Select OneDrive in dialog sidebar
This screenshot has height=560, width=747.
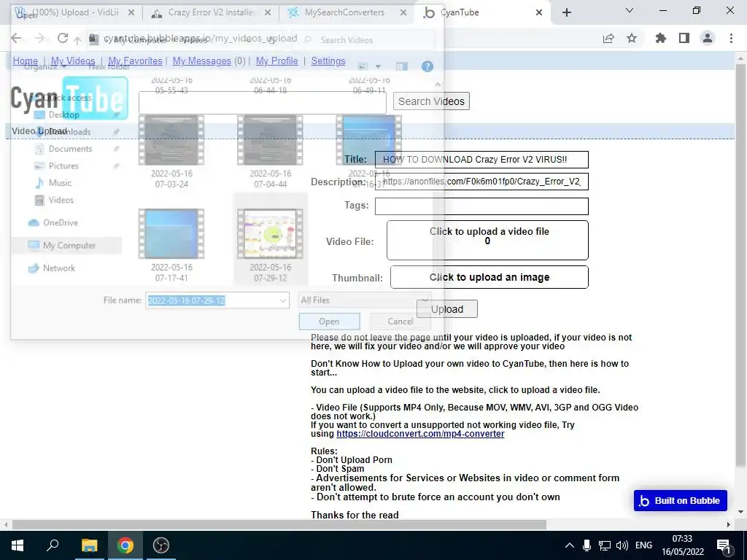click(60, 222)
